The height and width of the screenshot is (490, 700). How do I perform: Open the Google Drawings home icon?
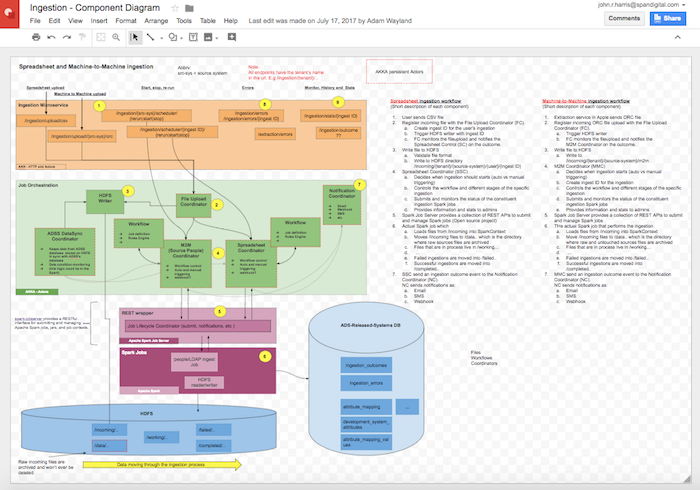[x=9, y=13]
